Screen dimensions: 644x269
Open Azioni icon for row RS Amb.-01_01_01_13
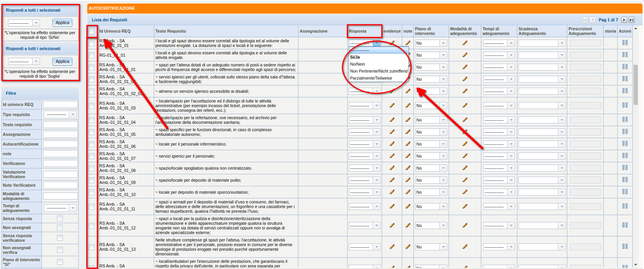point(625,246)
